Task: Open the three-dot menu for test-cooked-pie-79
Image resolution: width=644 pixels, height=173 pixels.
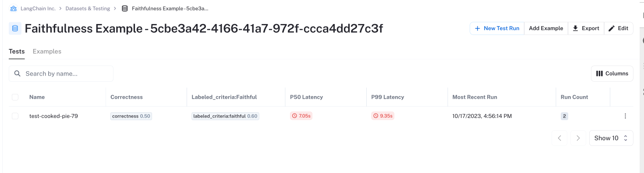Action: 625,116
